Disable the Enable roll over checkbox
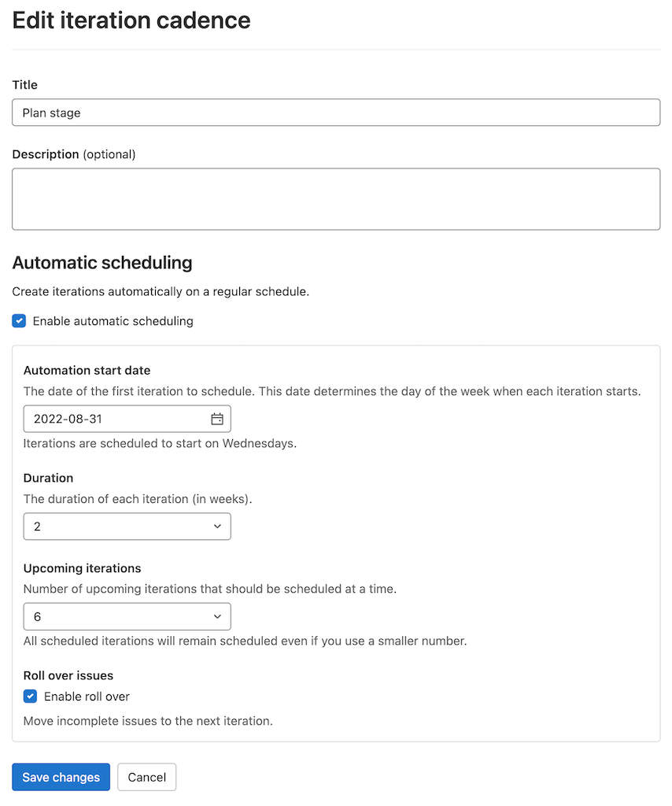 [30, 696]
